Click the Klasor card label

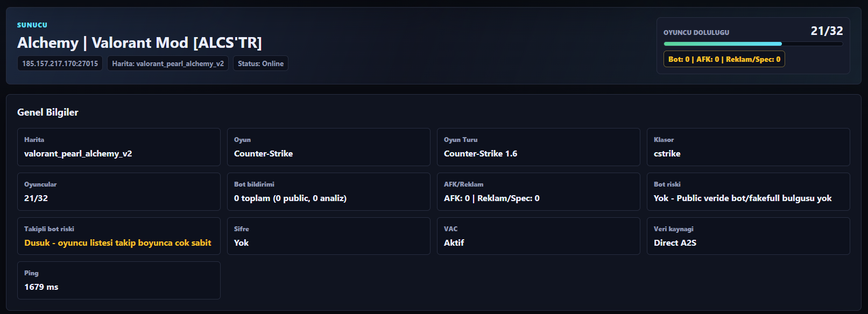click(x=664, y=139)
